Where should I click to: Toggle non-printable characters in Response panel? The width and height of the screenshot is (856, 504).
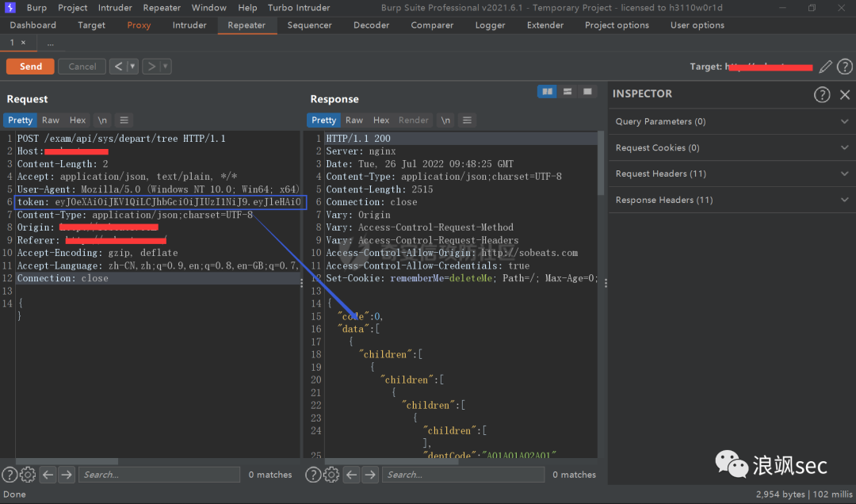[x=445, y=120]
